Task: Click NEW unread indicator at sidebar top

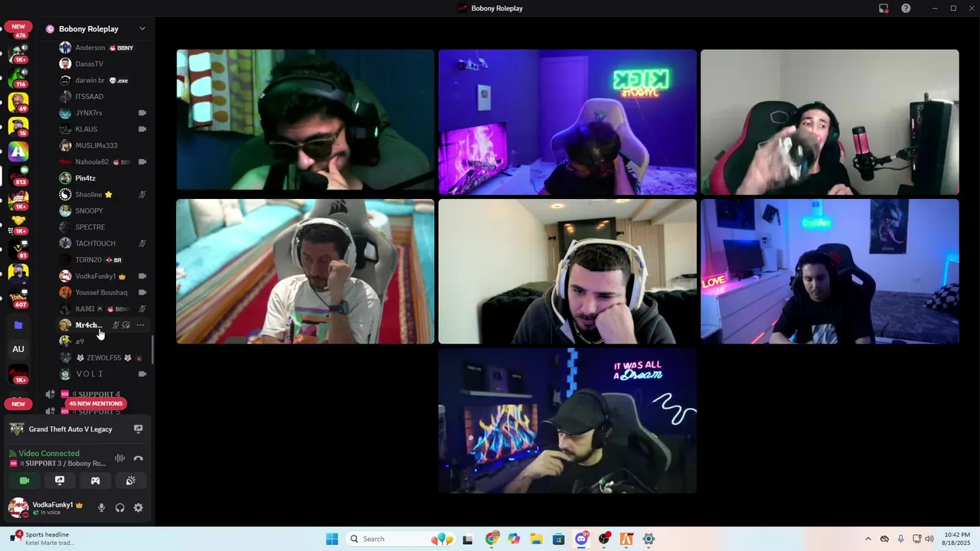Action: (x=18, y=27)
